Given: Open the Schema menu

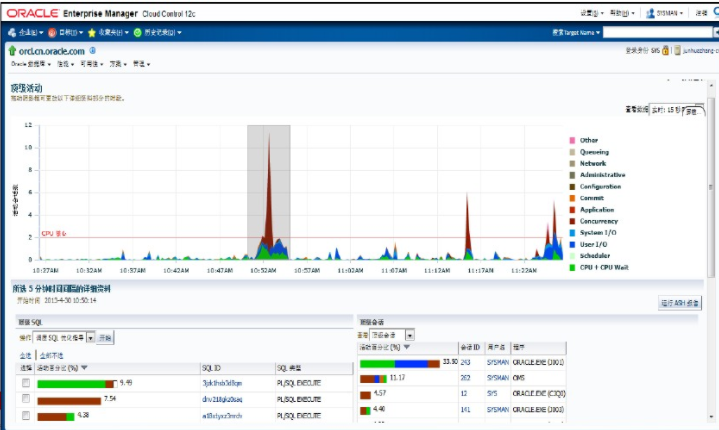Looking at the screenshot, I should [118, 64].
